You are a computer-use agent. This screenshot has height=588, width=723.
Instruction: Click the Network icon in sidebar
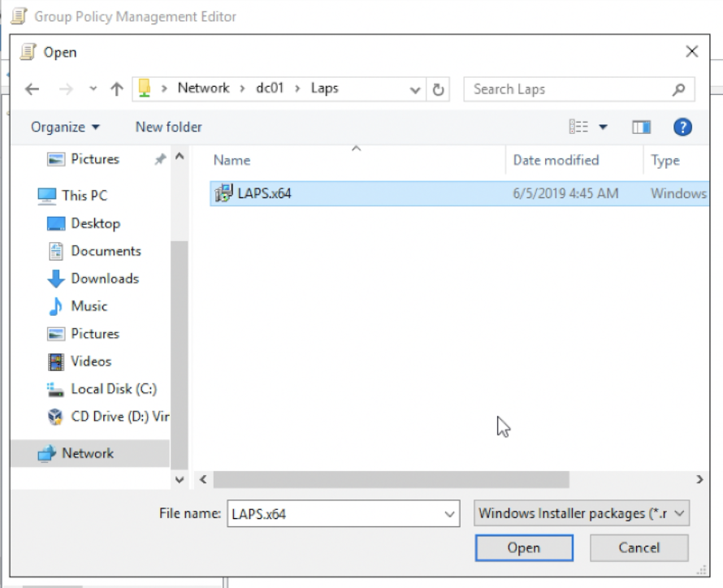[46, 453]
